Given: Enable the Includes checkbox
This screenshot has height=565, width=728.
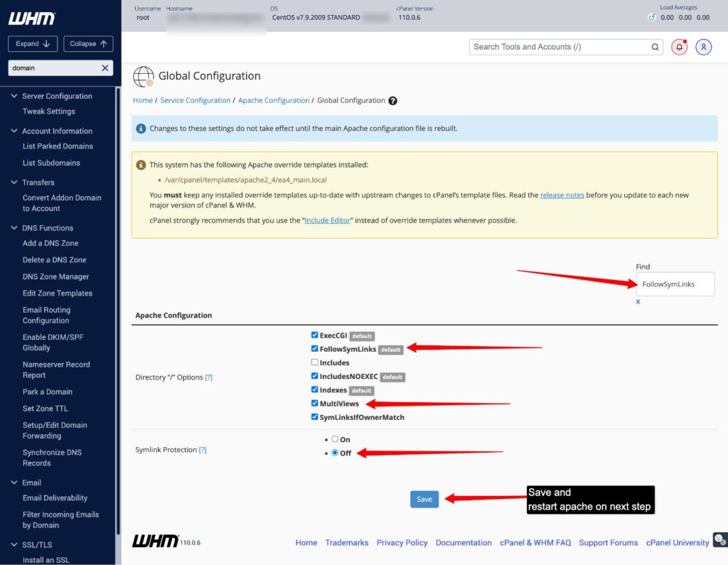Looking at the screenshot, I should (x=314, y=362).
